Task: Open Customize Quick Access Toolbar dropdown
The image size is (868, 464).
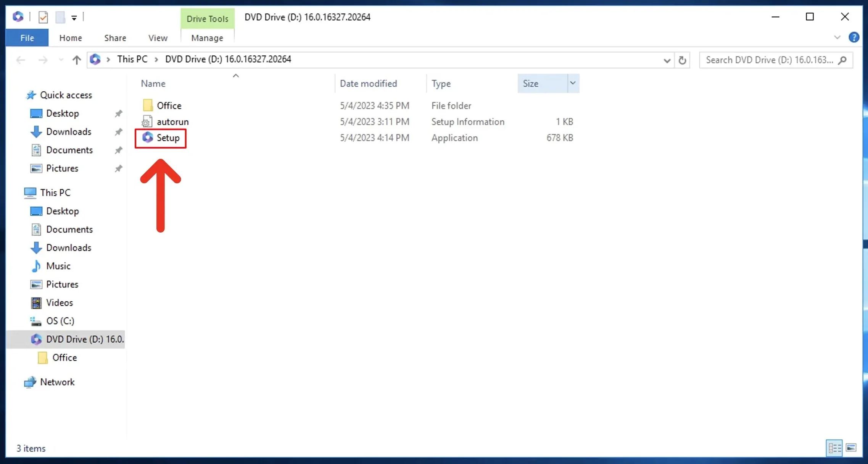Action: coord(74,18)
